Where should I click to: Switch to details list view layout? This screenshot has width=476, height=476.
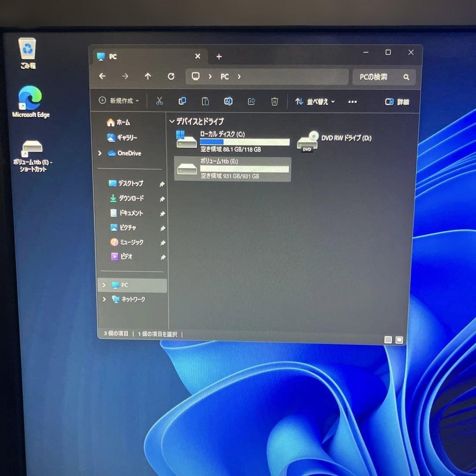coord(388,340)
